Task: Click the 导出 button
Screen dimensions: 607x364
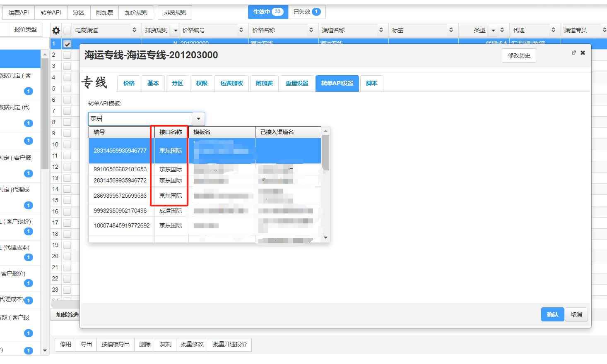Action: pos(86,344)
